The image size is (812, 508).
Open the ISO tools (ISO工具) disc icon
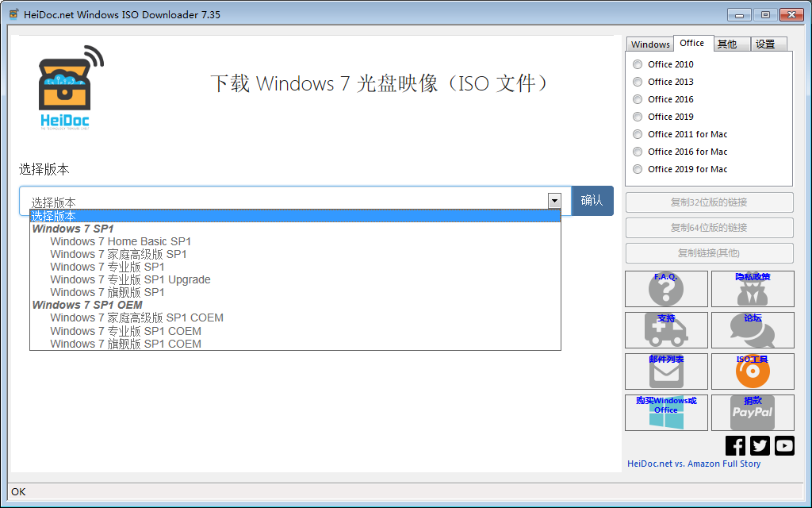pos(753,371)
